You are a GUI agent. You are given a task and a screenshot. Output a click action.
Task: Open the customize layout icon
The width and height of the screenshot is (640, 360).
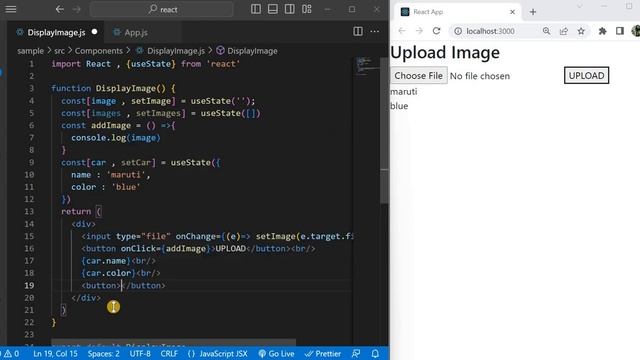click(307, 9)
